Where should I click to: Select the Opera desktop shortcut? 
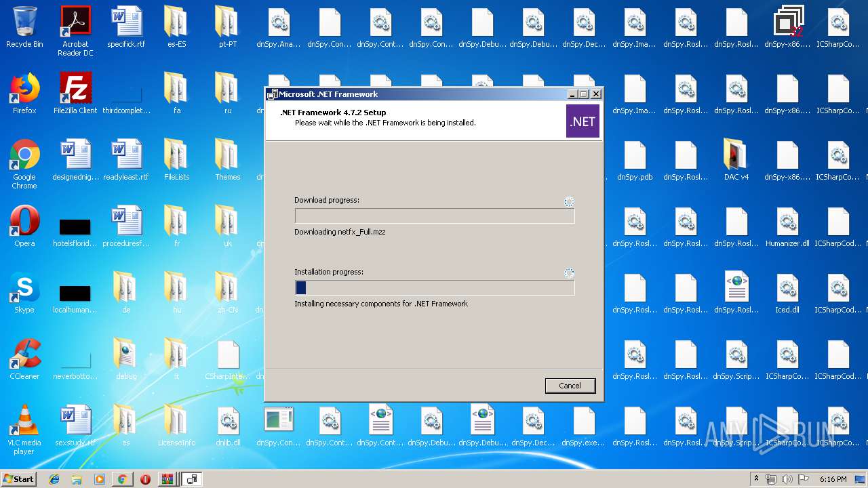(x=24, y=227)
